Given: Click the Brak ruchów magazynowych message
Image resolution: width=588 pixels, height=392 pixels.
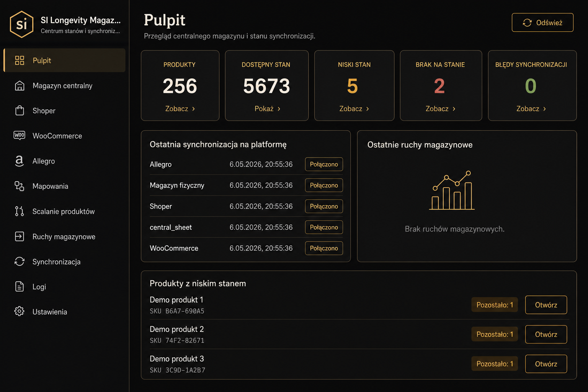Looking at the screenshot, I should pyautogui.click(x=455, y=229).
